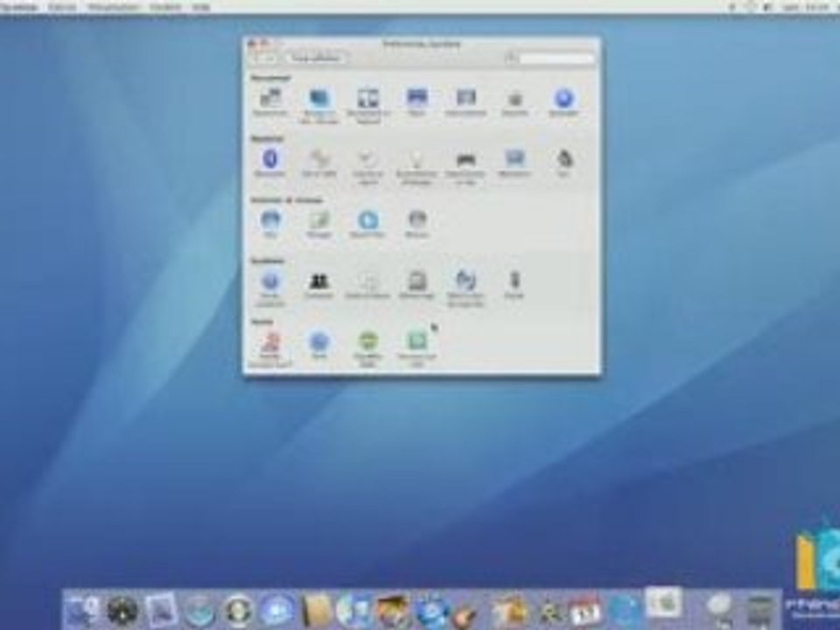This screenshot has height=630, width=840.
Task: Open Mise à jour de logiciels pane
Action: click(465, 288)
